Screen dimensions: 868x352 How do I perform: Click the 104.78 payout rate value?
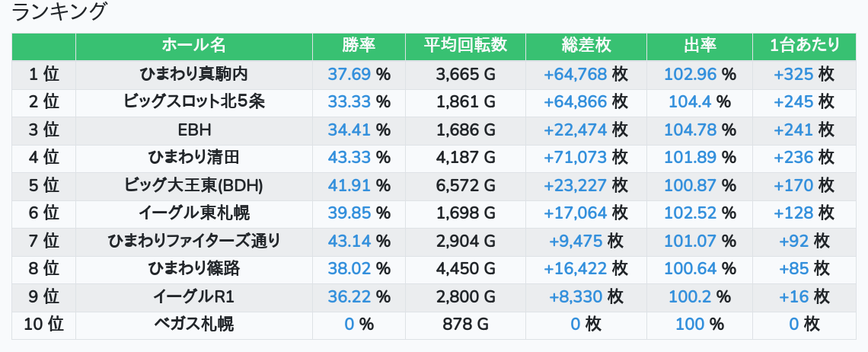[691, 130]
